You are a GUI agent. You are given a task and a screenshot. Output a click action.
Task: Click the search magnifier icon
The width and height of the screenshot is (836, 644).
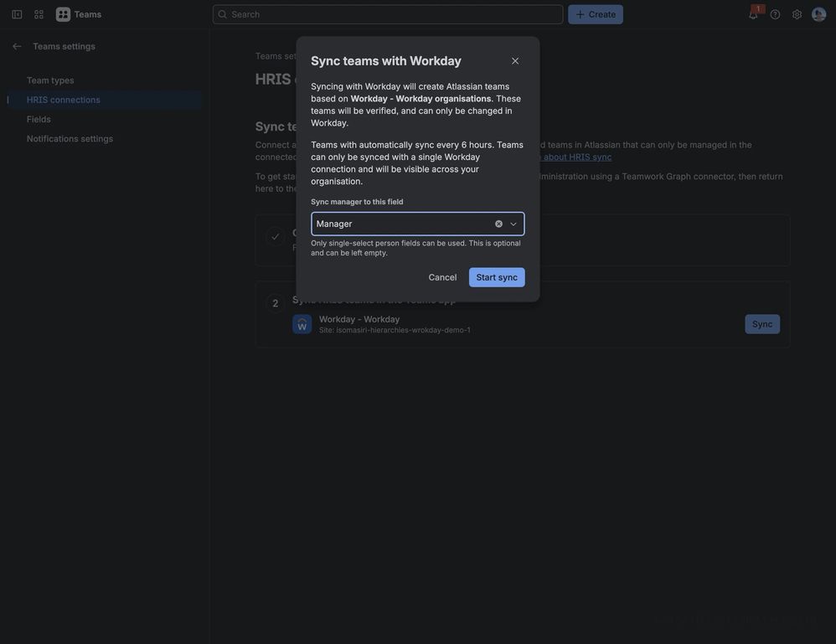pos(222,14)
